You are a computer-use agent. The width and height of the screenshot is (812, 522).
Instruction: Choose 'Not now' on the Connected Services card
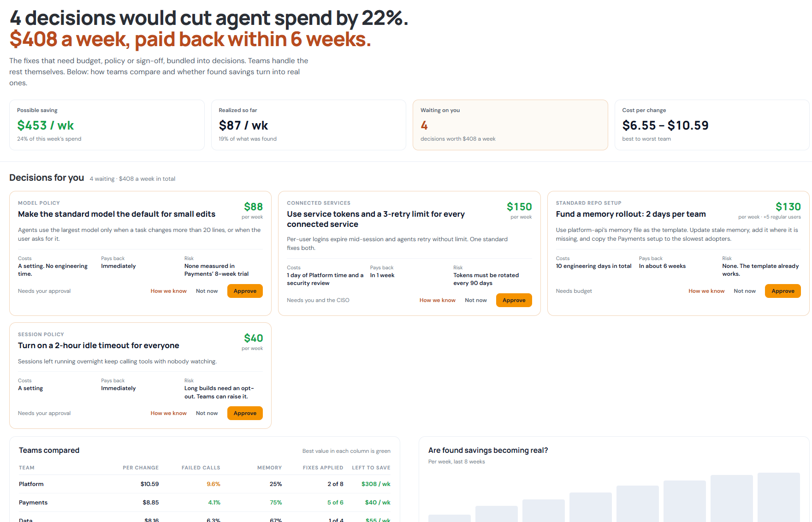pyautogui.click(x=475, y=300)
